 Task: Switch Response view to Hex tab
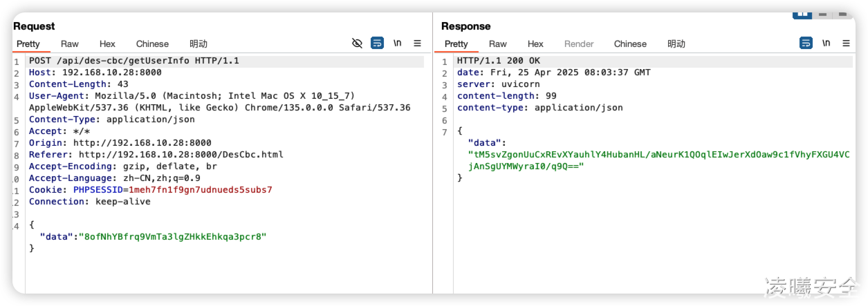coord(535,44)
